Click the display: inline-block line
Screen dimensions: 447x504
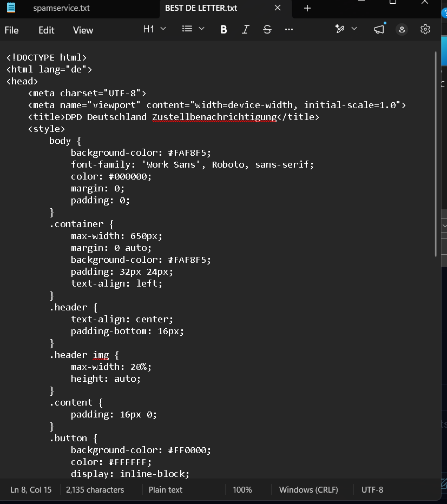[x=130, y=474]
